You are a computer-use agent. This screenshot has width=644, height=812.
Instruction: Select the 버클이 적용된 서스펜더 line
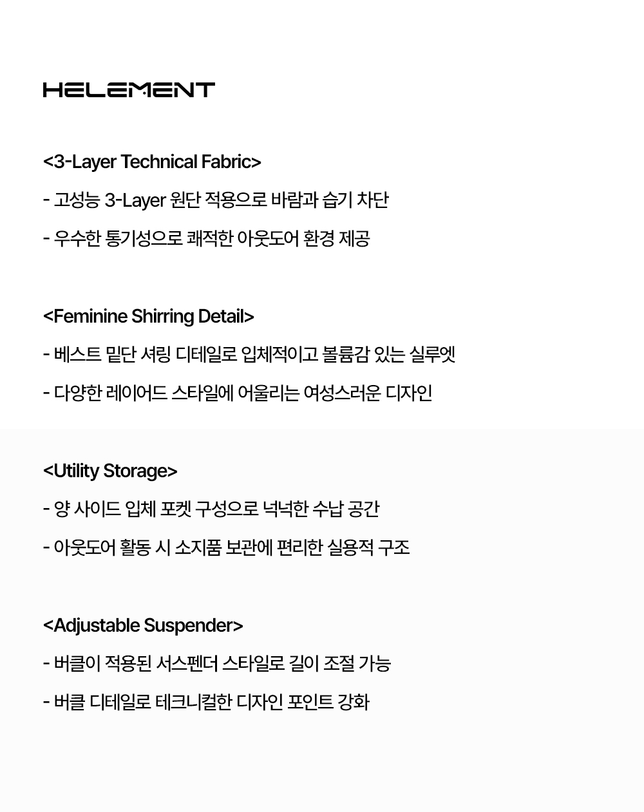pos(217,664)
